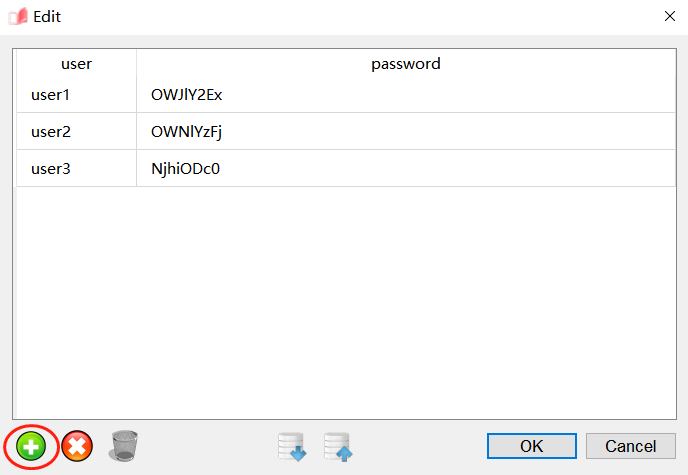Click the database icon with up arrow
688x475 pixels.
click(x=338, y=447)
